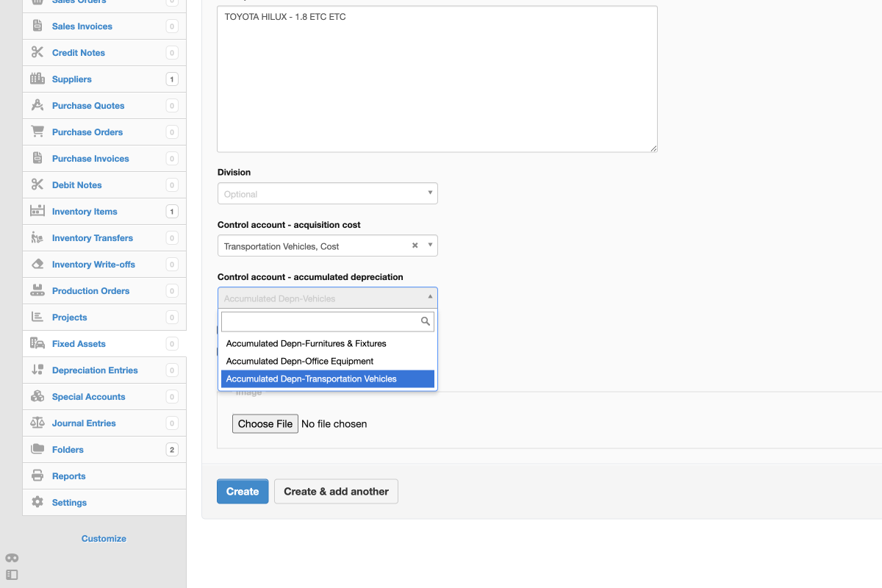Open Inventory Transfers in sidebar
This screenshot has width=882, height=588.
[x=104, y=238]
